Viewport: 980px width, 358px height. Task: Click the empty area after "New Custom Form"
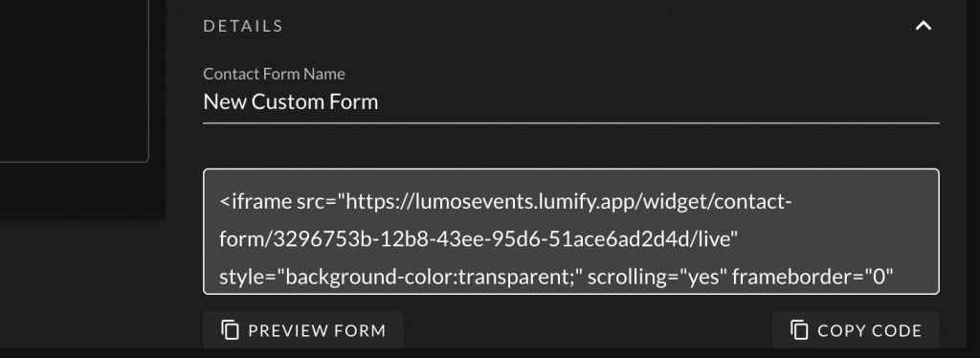point(657,101)
